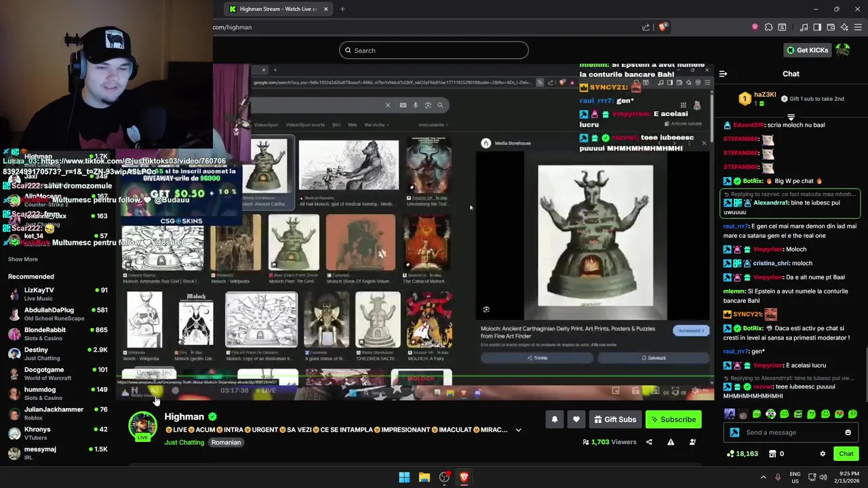Image resolution: width=868 pixels, height=488 pixels.
Task: Open the channel points 18,163 balance
Action: pyautogui.click(x=743, y=453)
